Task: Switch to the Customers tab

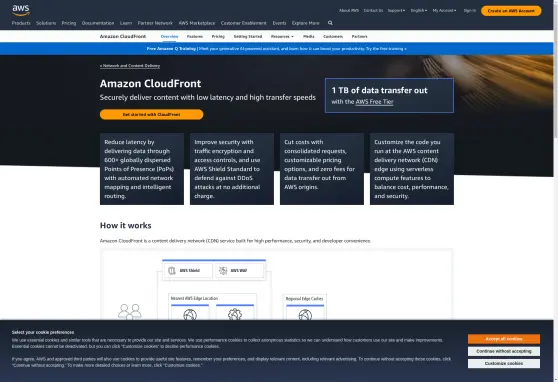Action: click(x=333, y=36)
